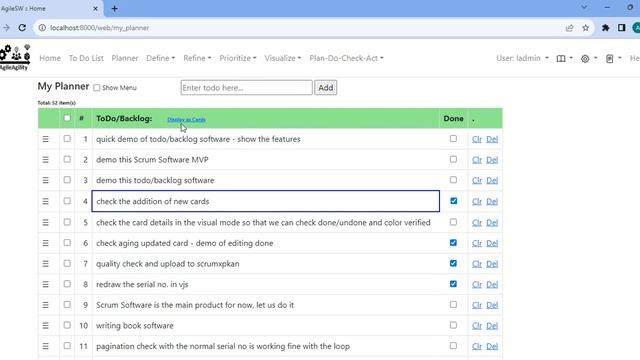This screenshot has height=360, width=640.
Task: Open the browser side panel icon
Action: click(x=622, y=28)
